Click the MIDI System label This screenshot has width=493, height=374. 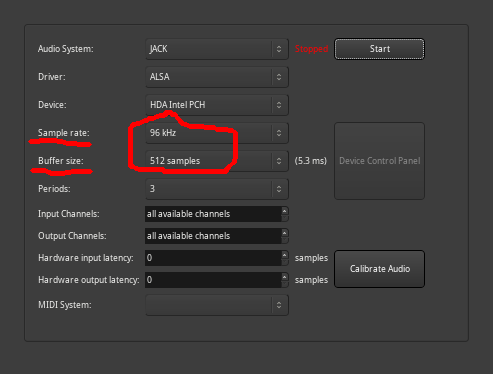pyautogui.click(x=65, y=305)
